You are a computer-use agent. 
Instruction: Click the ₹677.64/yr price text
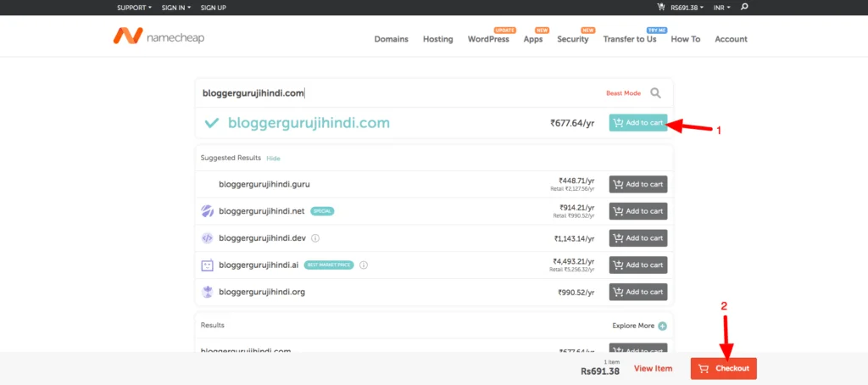click(572, 123)
